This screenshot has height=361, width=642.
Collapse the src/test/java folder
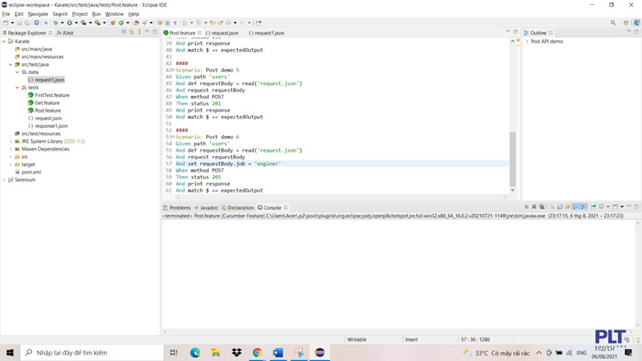(11, 64)
